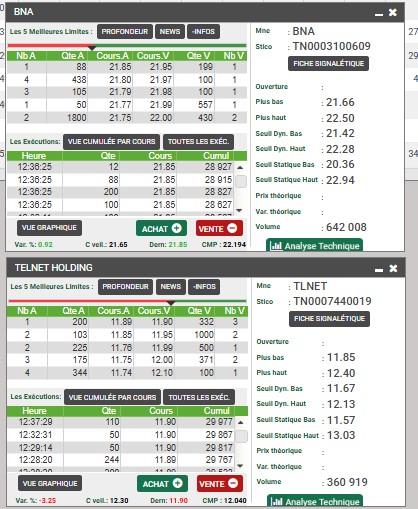Click VENTE minus button in BNA panel
Viewport: 418px width, 509px height.
pos(219,228)
